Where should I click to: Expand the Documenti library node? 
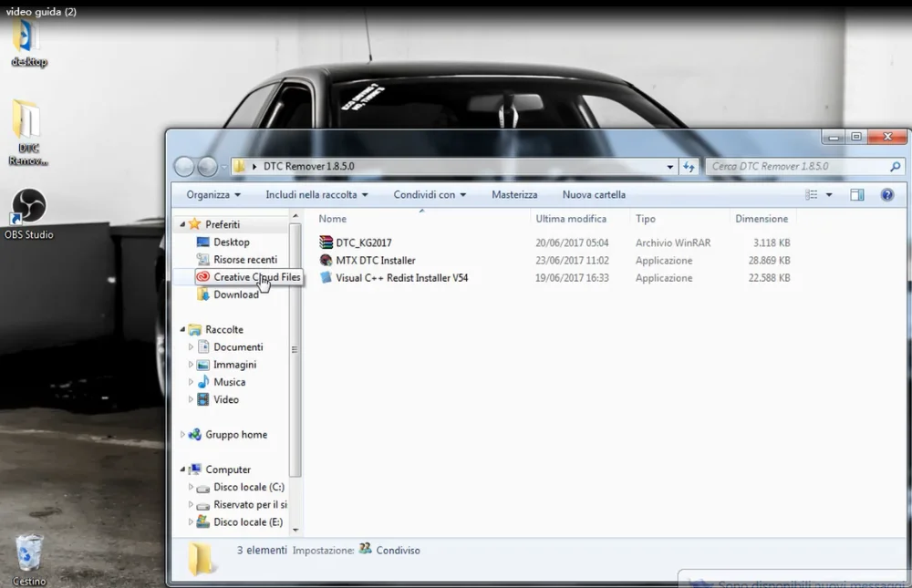[191, 346]
